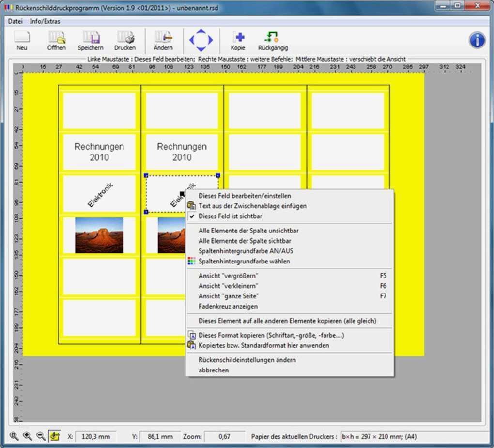494x448 pixels.
Task: Print labels via the Drucken icon
Action: click(x=125, y=39)
